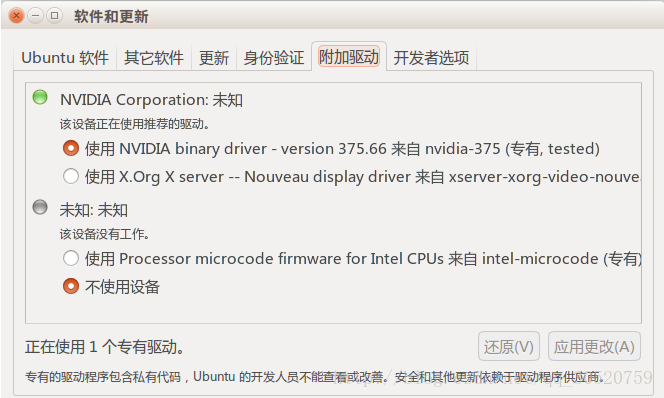Viewport: 664px width, 398px height.
Task: Select the 附加驱动 tab
Action: pyautogui.click(x=349, y=57)
